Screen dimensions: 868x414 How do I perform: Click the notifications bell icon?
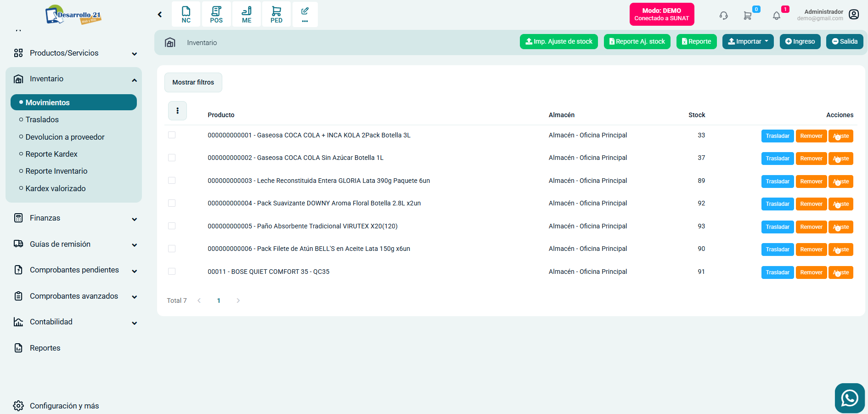click(777, 16)
